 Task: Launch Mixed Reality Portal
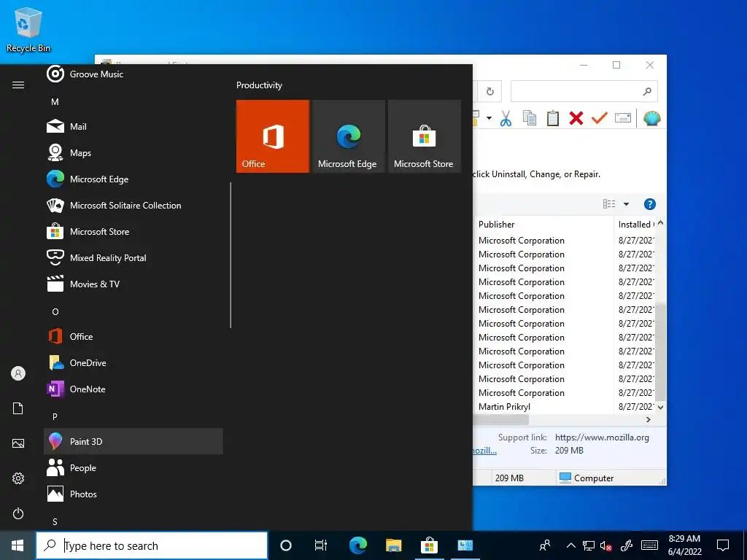click(133, 257)
